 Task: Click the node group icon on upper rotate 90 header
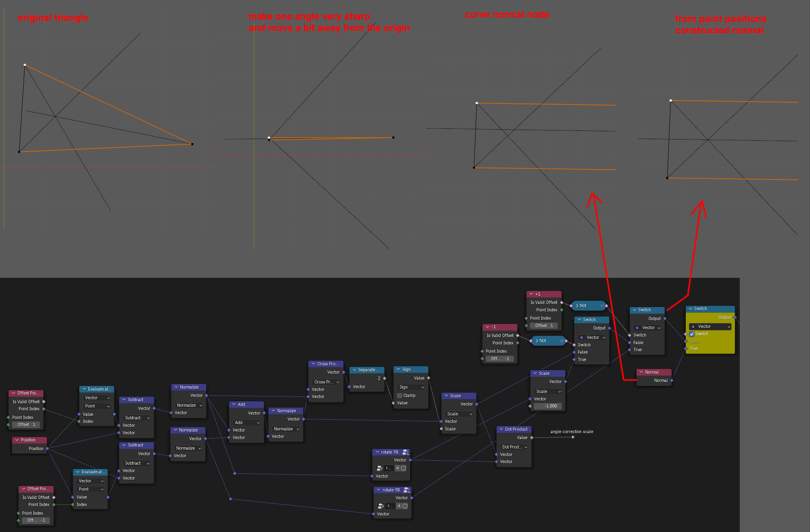pos(405,452)
